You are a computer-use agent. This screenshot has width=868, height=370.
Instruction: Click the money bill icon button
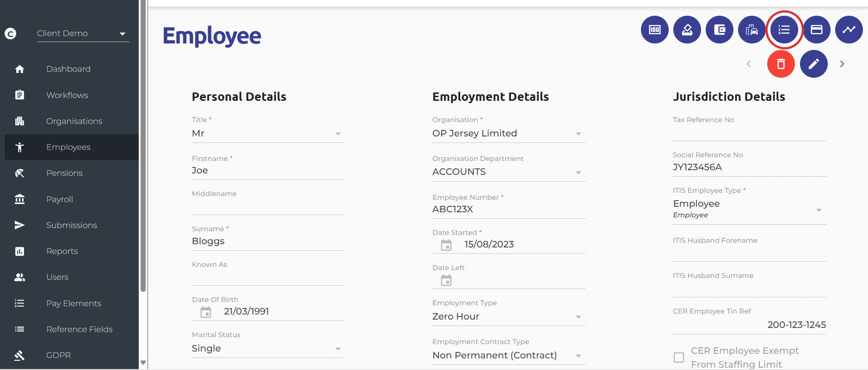(x=654, y=30)
